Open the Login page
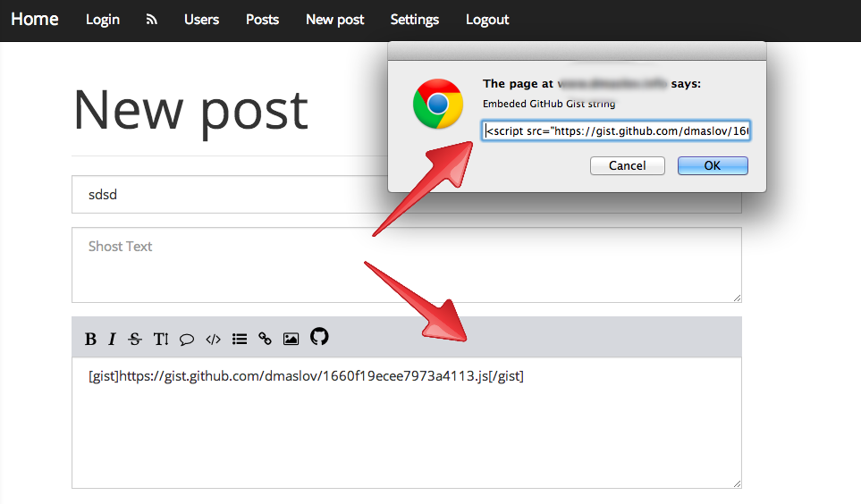861x504 pixels. (103, 20)
